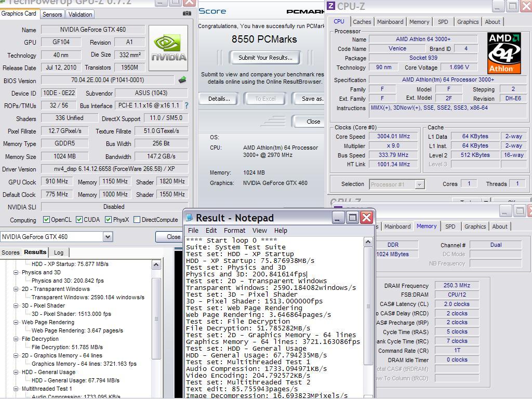Collapse the 2D - Transparent Windows node

coord(16,289)
